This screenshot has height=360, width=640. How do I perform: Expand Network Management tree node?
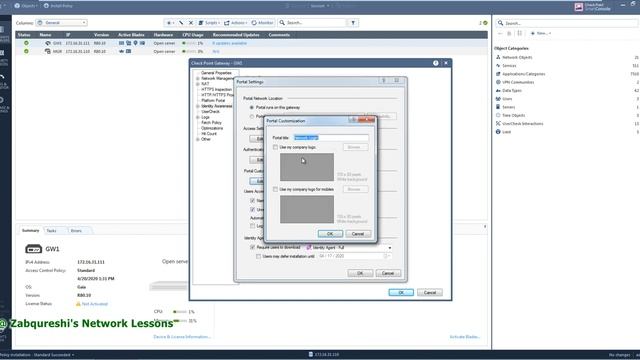[x=198, y=78]
